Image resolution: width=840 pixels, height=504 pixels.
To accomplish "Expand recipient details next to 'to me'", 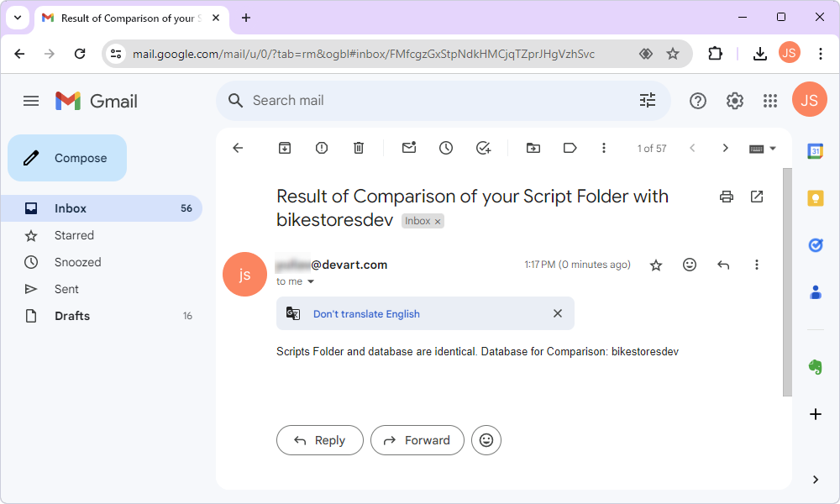I will (x=311, y=281).
